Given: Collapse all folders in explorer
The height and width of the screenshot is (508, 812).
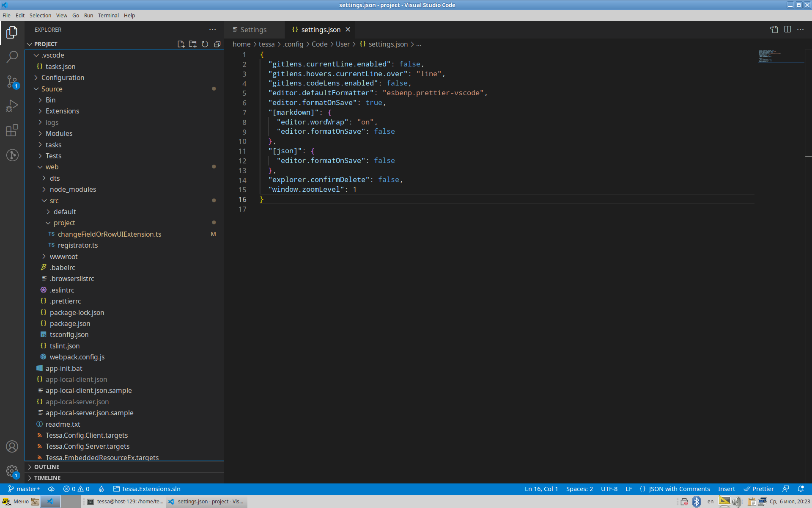Looking at the screenshot, I should click(217, 44).
